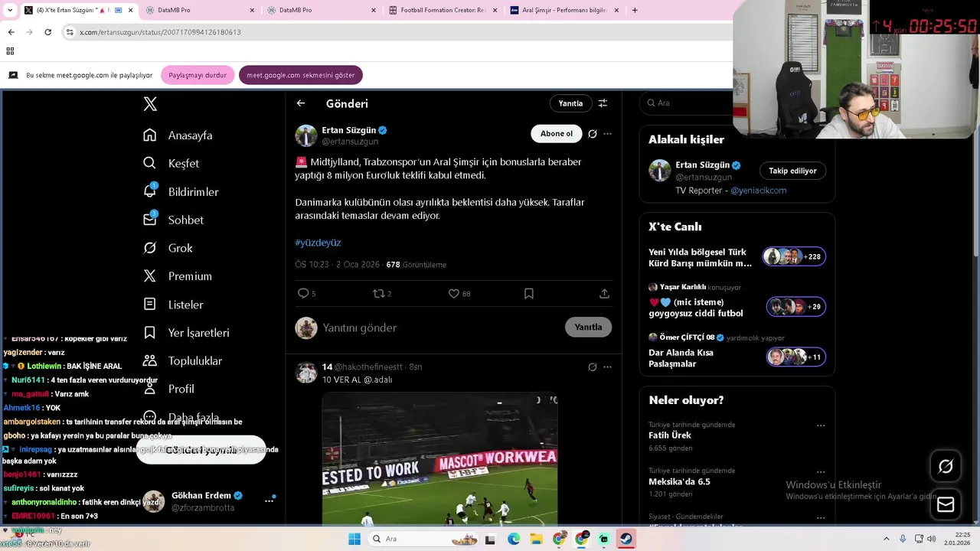The width and height of the screenshot is (980, 551).
Task: Open Windows Start menu
Action: pyautogui.click(x=354, y=539)
